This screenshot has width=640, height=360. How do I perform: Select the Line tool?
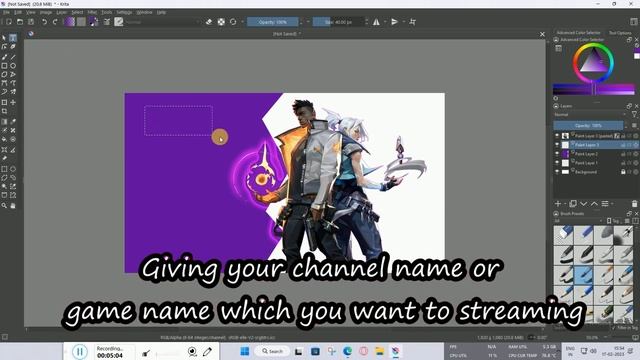click(13, 57)
